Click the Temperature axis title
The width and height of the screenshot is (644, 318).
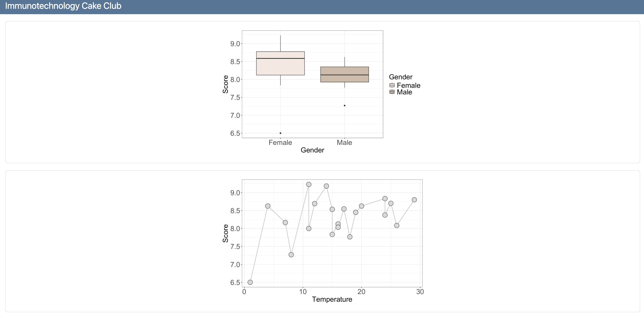tap(332, 299)
